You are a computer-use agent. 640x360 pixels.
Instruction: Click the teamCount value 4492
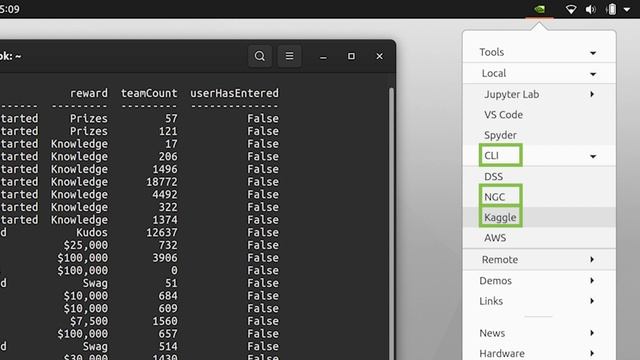165,194
